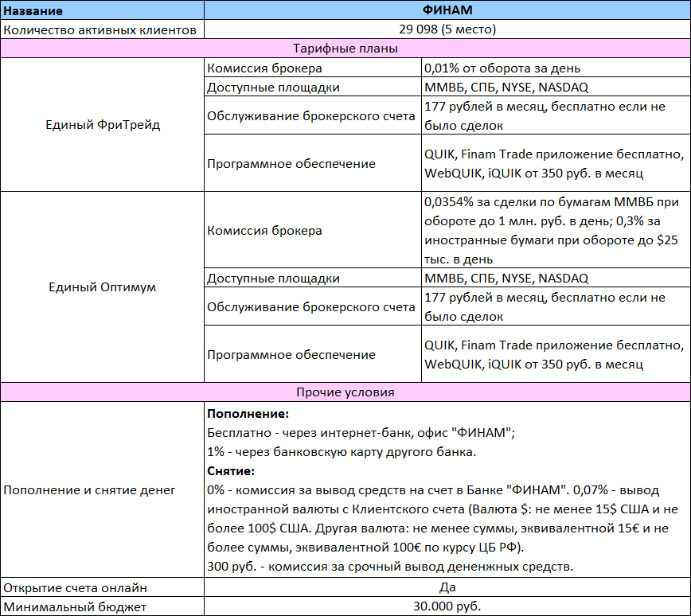This screenshot has width=691, height=616.
Task: Select QUIK software cell in Единый Оптимум
Action: tap(556, 354)
